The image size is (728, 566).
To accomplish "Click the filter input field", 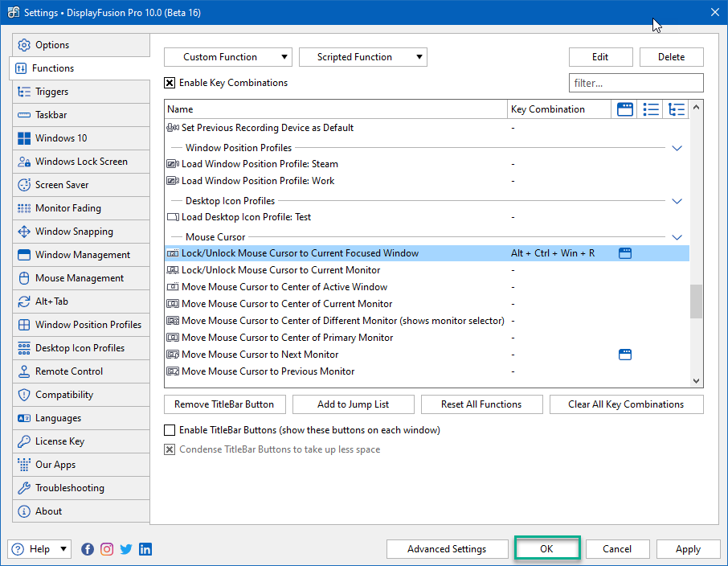I will [x=636, y=83].
